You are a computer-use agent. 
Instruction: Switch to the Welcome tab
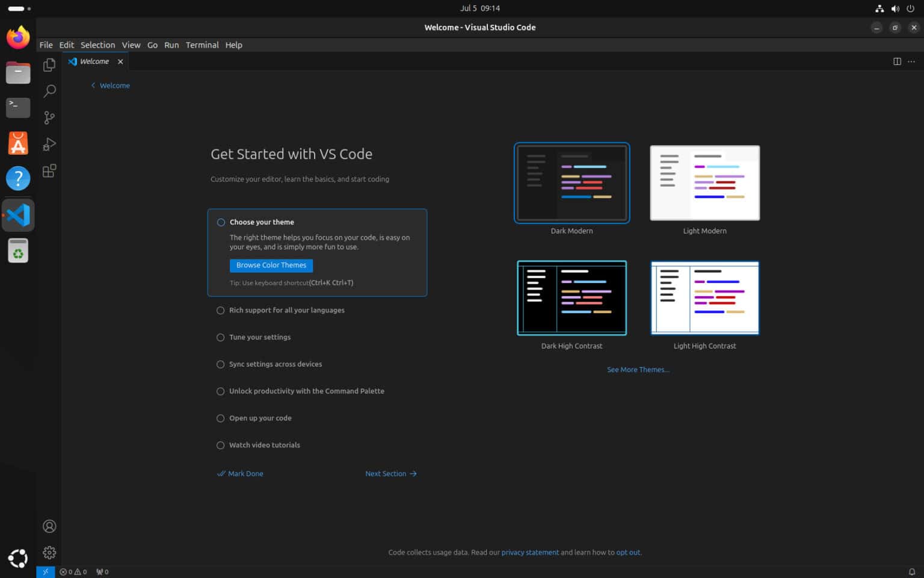click(94, 61)
